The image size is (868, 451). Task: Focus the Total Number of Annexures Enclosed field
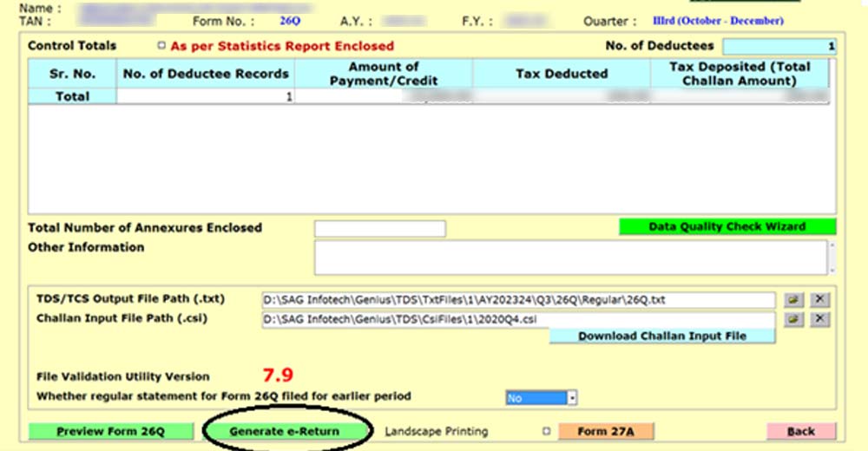[x=379, y=229]
